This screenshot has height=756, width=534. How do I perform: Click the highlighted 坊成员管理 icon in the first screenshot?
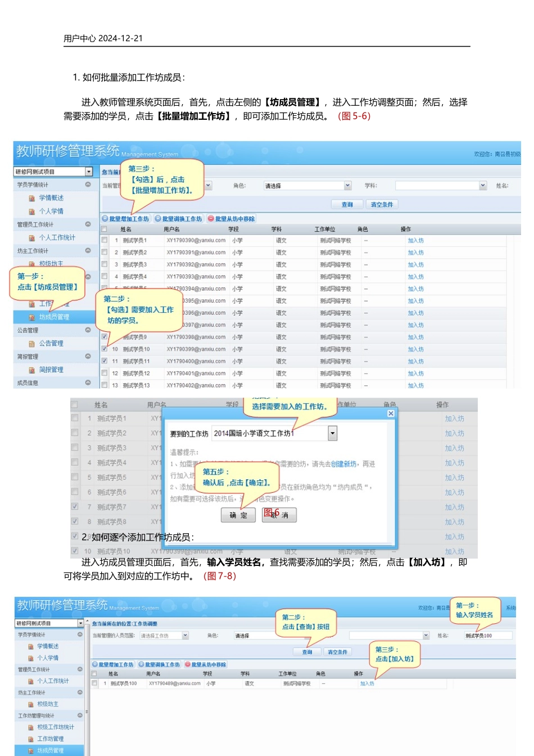32,317
